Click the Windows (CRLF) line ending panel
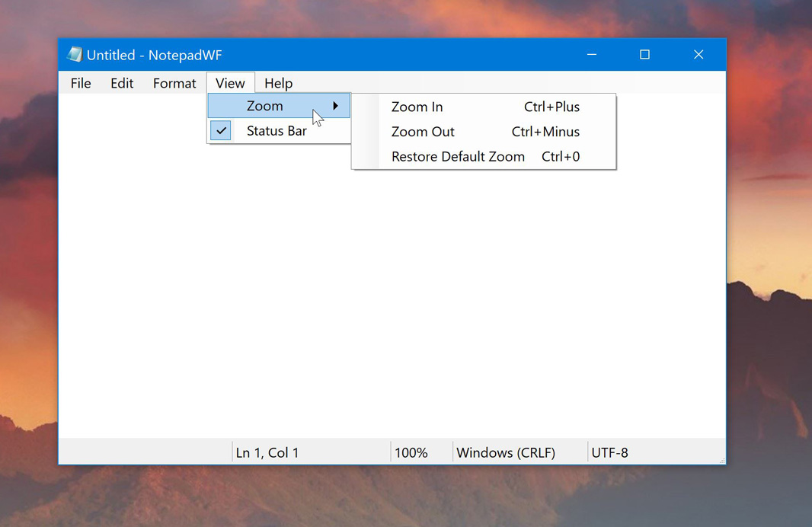 [506, 452]
